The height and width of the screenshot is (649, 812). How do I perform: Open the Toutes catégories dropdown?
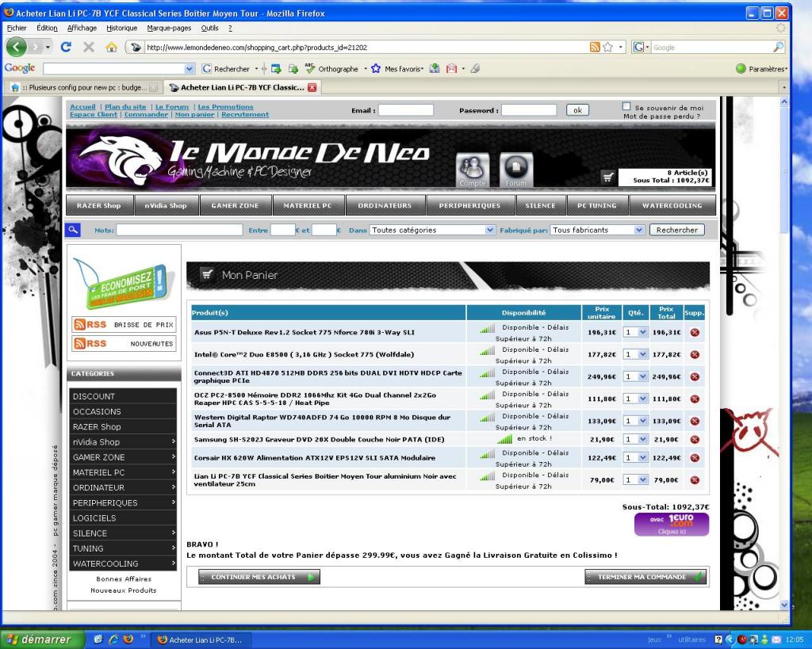point(432,230)
